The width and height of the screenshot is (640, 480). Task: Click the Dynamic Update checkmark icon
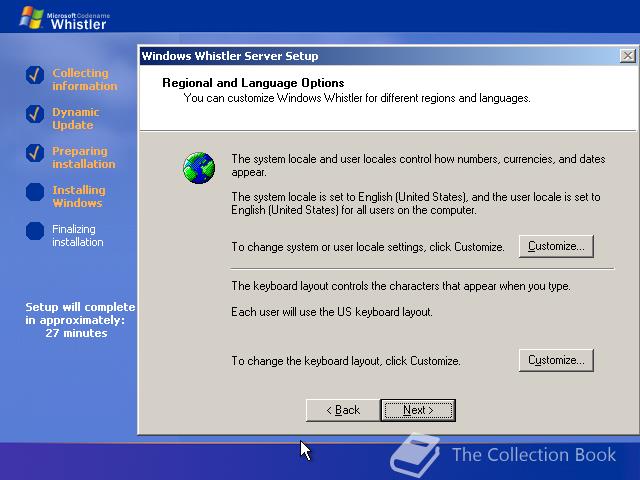coord(35,114)
